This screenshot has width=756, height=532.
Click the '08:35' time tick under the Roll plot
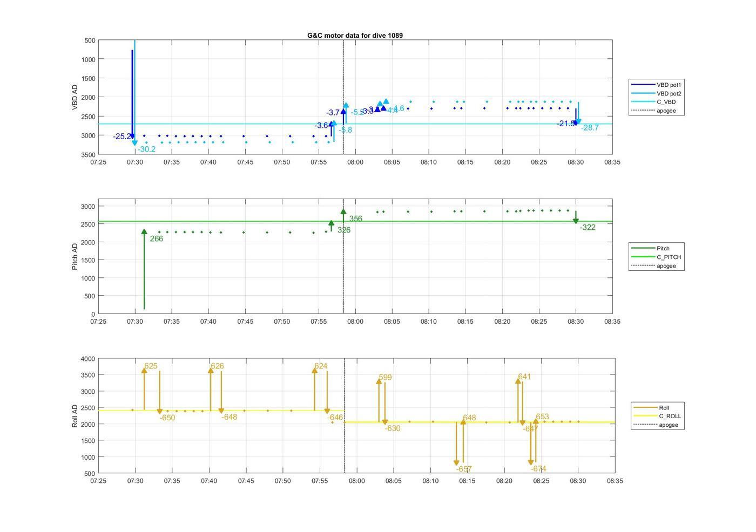[615, 481]
